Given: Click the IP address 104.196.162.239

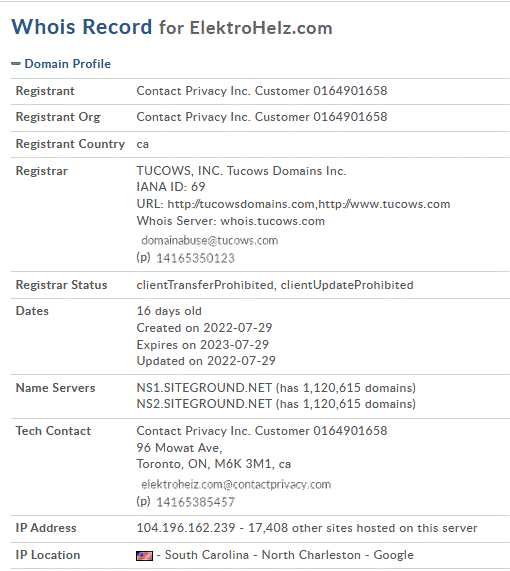Looking at the screenshot, I should tap(186, 528).
